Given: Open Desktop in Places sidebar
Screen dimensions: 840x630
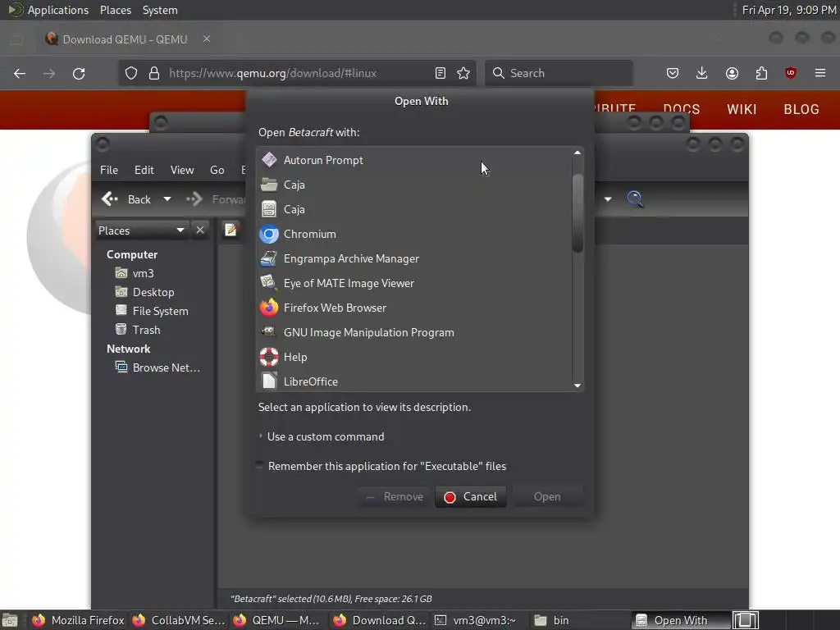Looking at the screenshot, I should click(x=145, y=292).
